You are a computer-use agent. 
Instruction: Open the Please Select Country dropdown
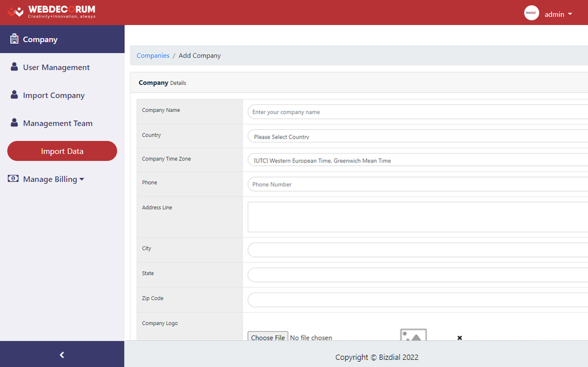click(x=418, y=136)
